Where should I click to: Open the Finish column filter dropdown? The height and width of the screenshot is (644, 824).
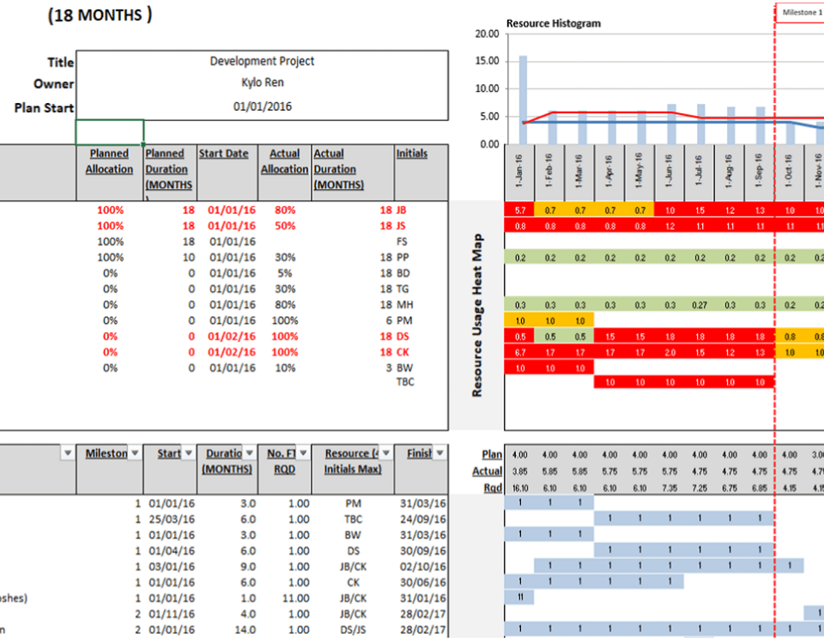coord(439,453)
